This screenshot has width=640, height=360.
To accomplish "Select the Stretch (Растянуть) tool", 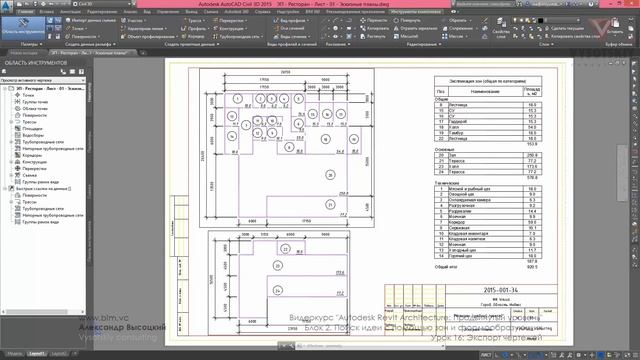I will pyautogui.click(x=373, y=37).
